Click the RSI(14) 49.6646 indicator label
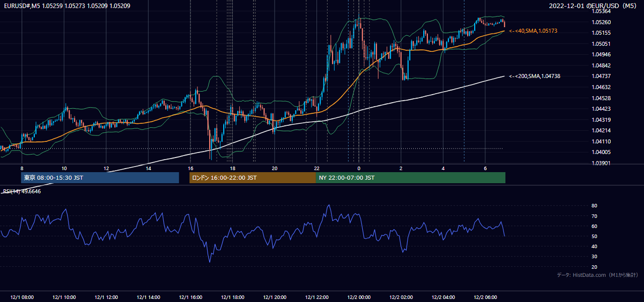644x302 pixels. click(22, 191)
